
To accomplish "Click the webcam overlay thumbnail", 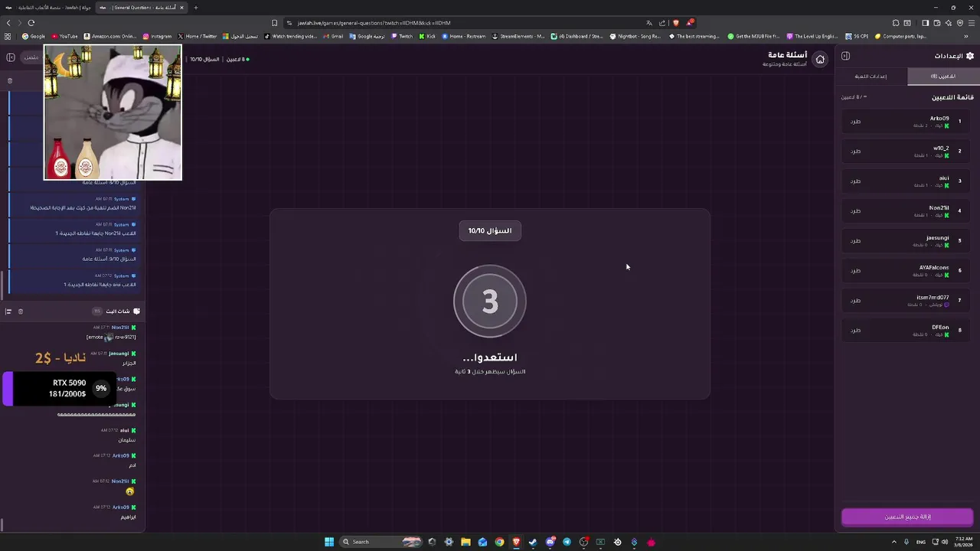I will 113,112.
